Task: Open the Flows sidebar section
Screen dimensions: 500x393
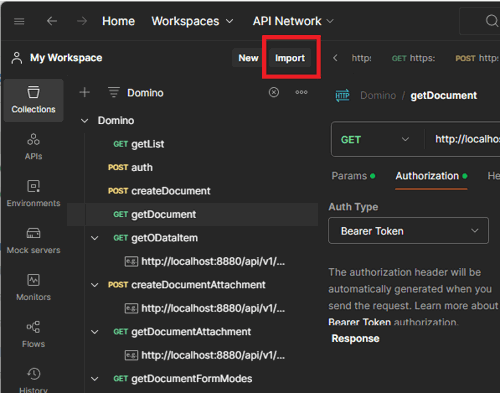Action: [x=33, y=334]
